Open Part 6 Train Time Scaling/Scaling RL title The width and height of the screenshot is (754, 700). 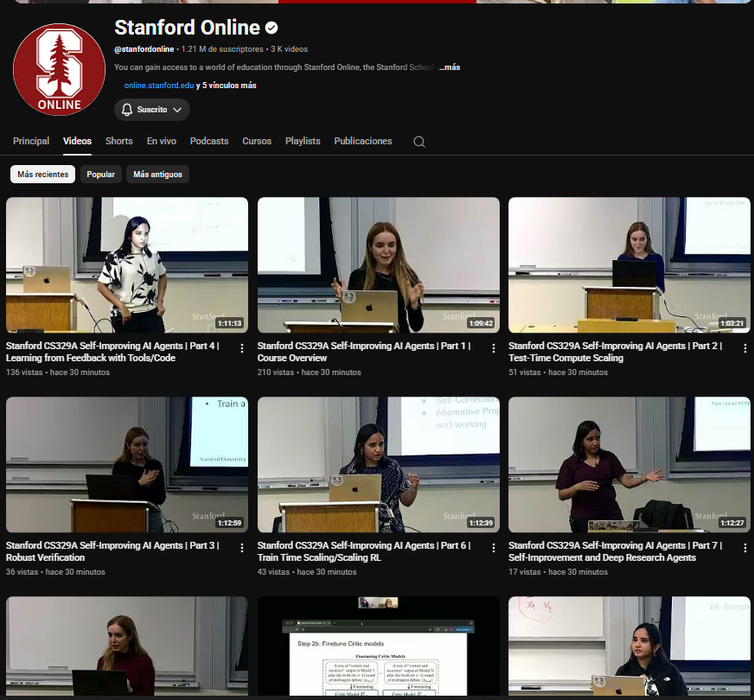[x=364, y=551]
